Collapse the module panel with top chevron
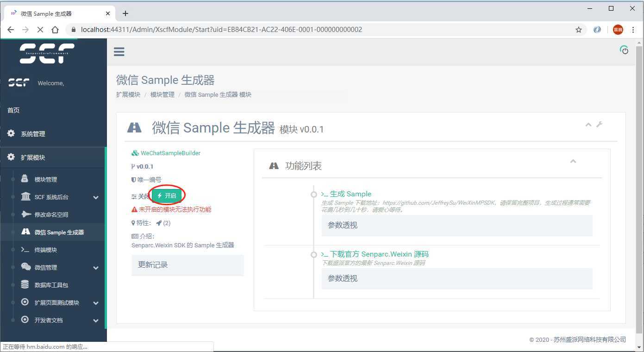 (588, 125)
